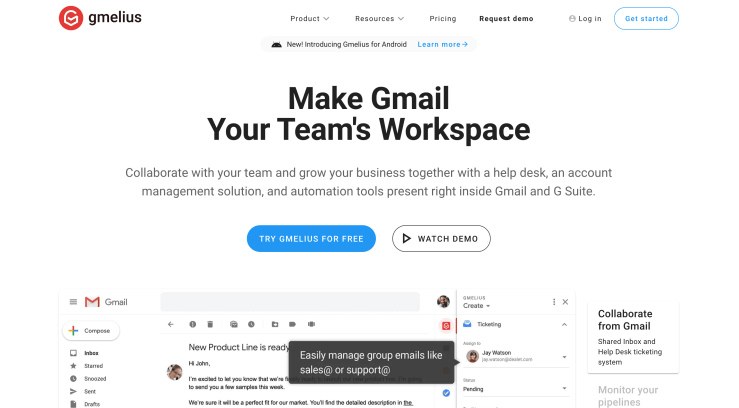Click the Gmail hamburger menu icon
Viewport: 739px width, 408px height.
pyautogui.click(x=73, y=302)
